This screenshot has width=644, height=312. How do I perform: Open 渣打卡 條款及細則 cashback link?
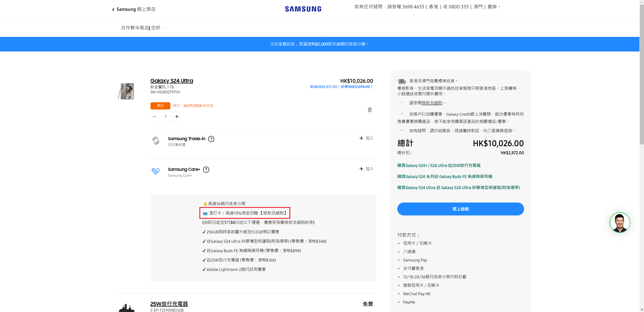point(273,213)
